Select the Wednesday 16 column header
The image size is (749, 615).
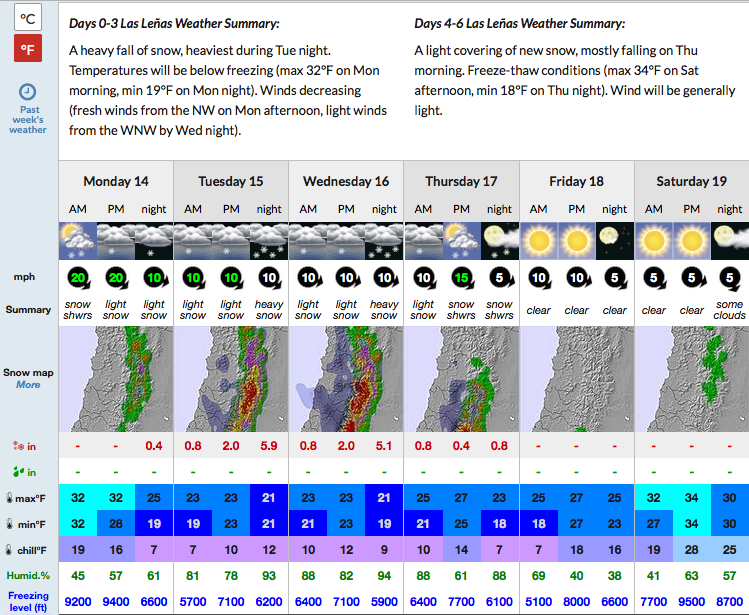click(x=346, y=181)
